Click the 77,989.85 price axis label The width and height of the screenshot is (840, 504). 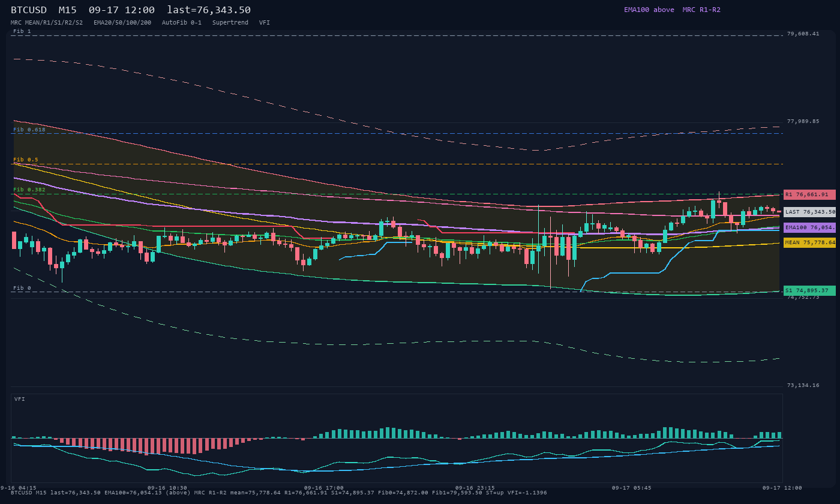click(803, 121)
